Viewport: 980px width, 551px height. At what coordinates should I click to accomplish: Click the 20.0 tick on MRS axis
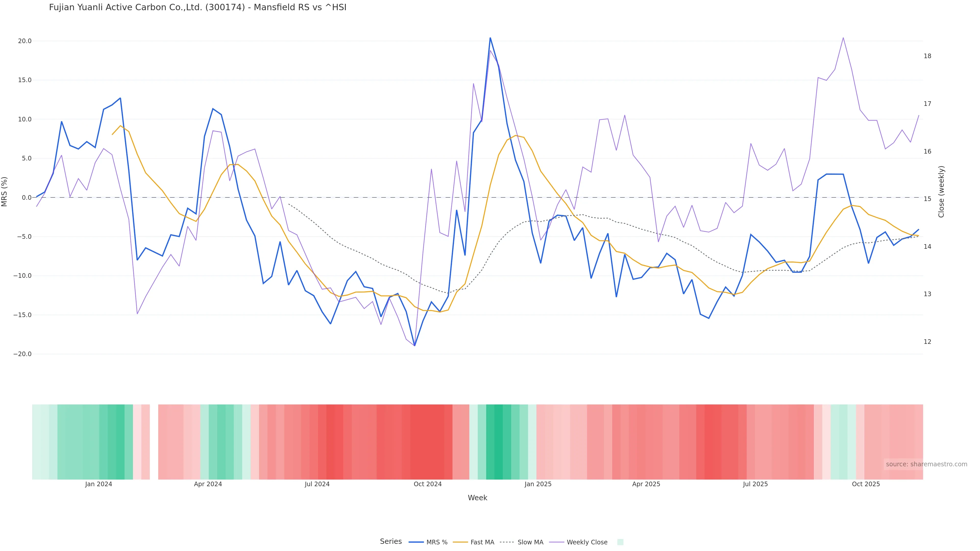point(24,41)
